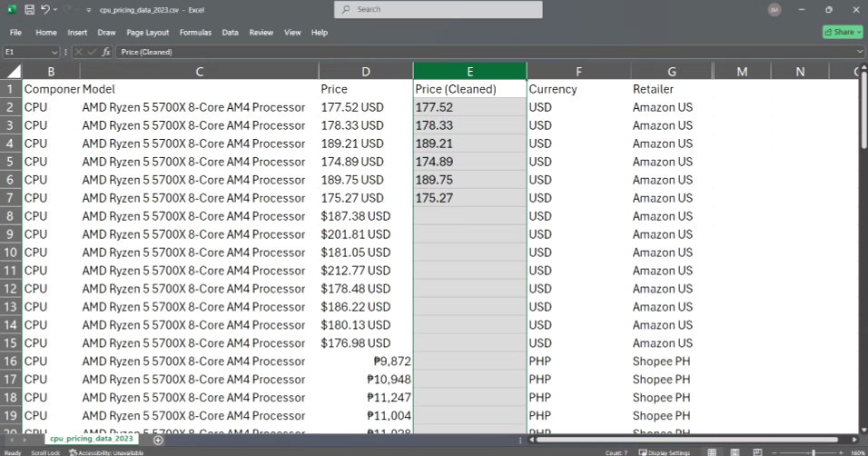This screenshot has height=456, width=868.
Task: Click PHP currency cell in row 16
Action: tap(578, 362)
